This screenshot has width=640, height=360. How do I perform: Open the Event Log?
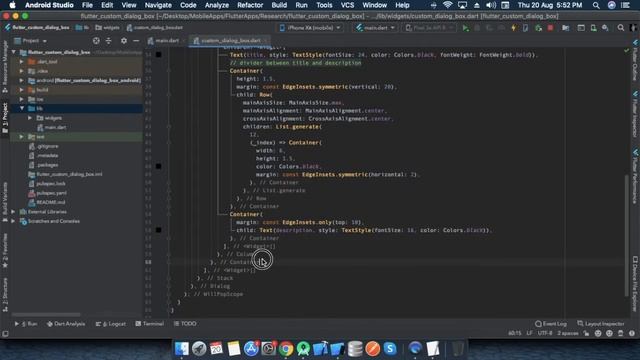tap(551, 324)
